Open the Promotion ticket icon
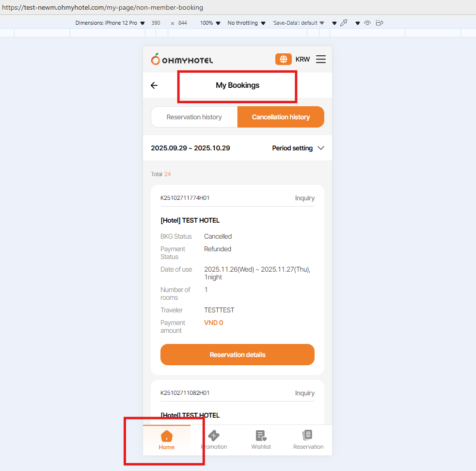 click(214, 436)
